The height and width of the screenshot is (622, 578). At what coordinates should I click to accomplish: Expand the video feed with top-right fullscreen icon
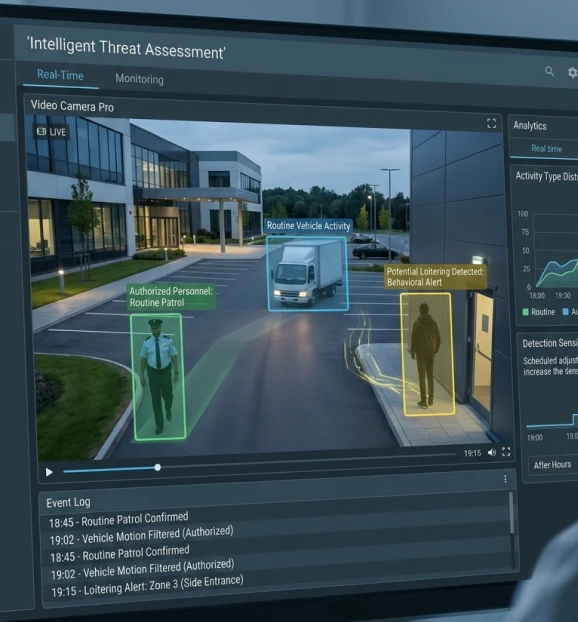pyautogui.click(x=492, y=124)
